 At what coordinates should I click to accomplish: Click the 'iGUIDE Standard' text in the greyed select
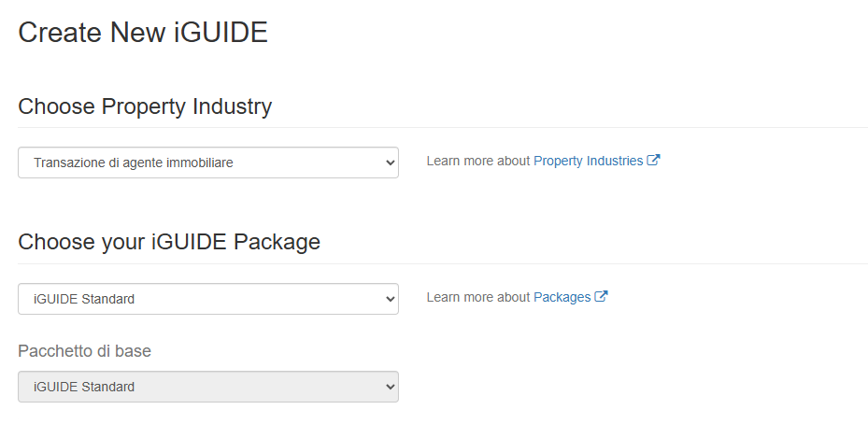coord(83,387)
